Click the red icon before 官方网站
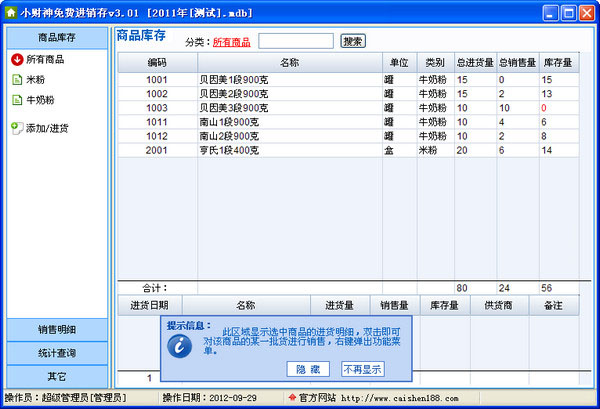Screen dimensions: 600x409 [x=292, y=398]
